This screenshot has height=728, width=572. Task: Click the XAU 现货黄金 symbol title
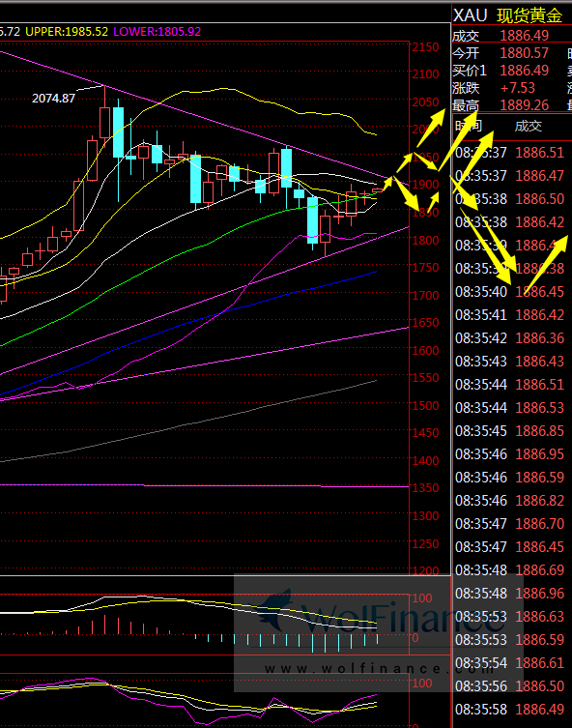(507, 15)
